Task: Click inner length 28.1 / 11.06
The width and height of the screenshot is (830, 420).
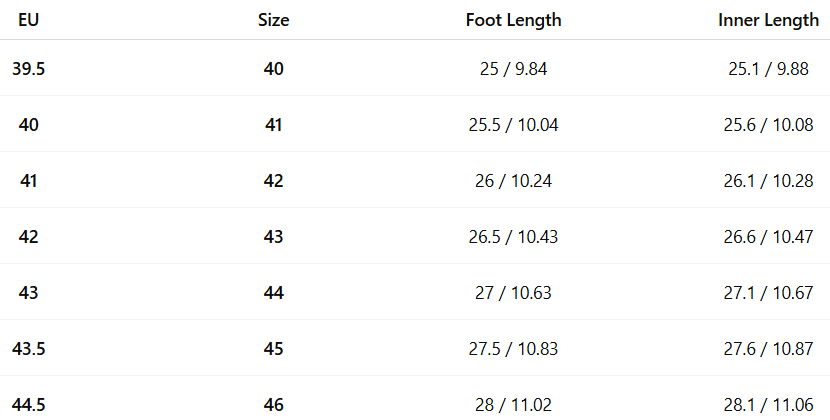Action: coord(768,405)
